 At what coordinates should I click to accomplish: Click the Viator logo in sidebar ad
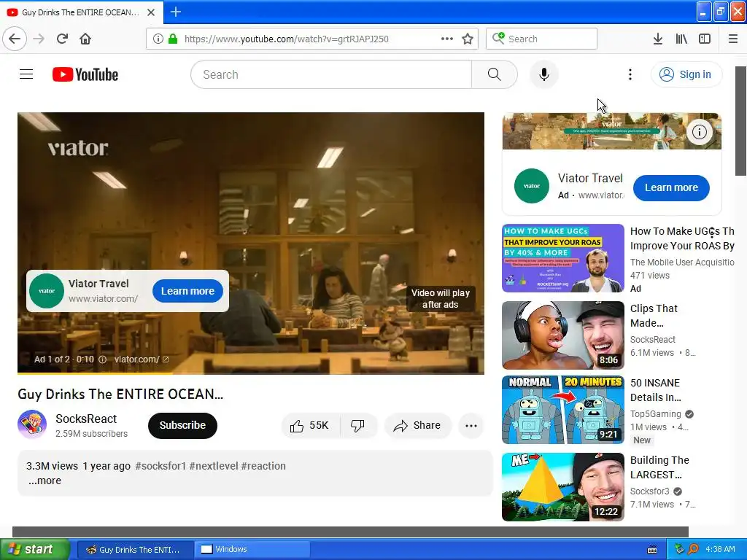click(x=532, y=186)
